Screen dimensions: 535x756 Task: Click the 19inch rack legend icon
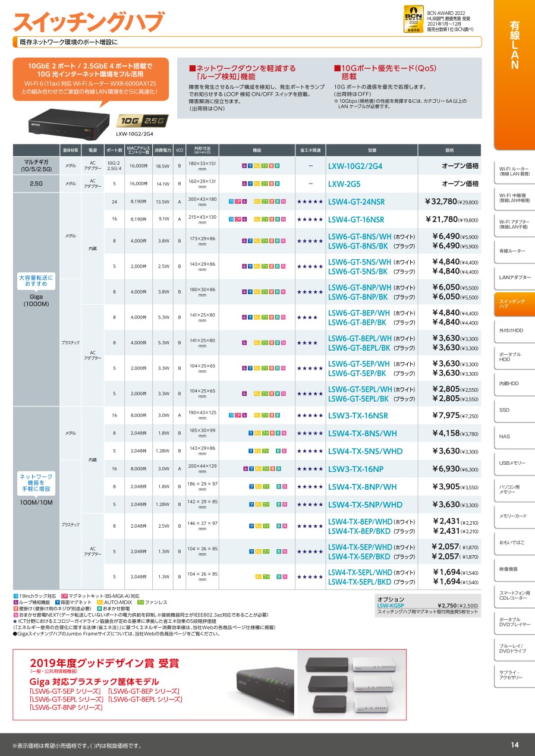[16, 596]
